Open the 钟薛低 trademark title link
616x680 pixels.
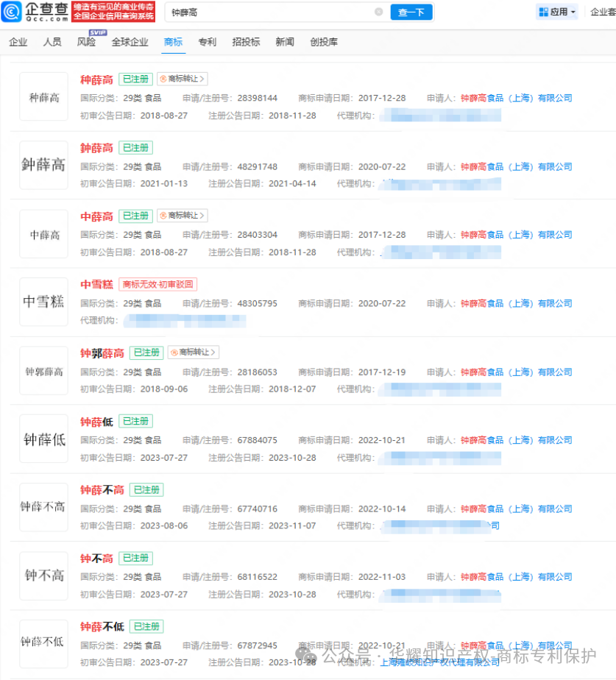[x=96, y=422]
